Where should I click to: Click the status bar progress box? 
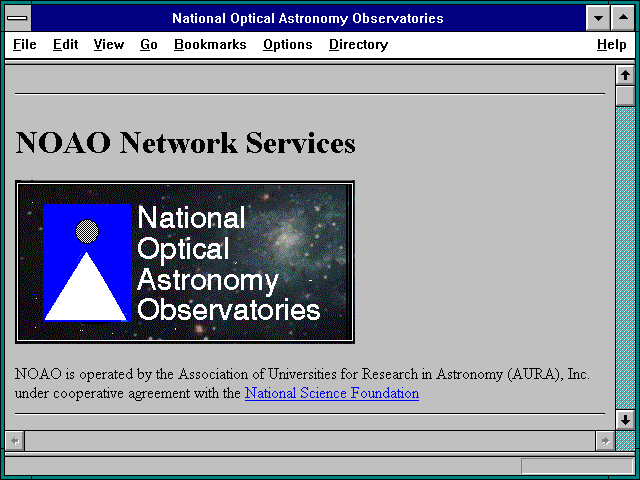tap(577, 466)
